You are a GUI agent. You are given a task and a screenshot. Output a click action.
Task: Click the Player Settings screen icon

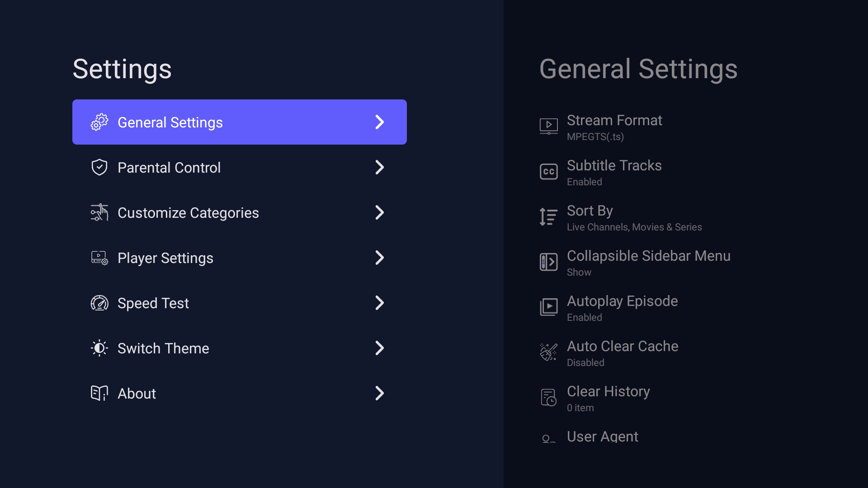click(x=99, y=258)
